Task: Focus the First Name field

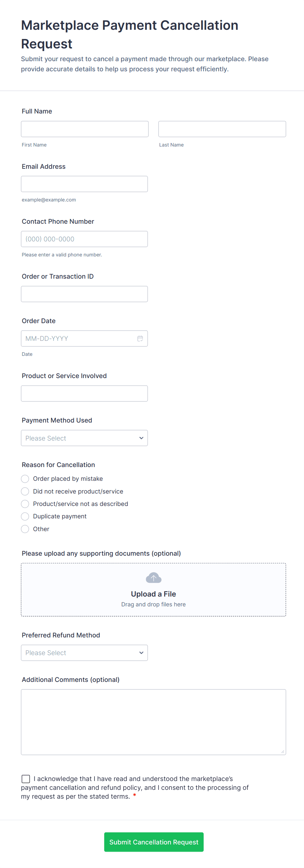Action: click(85, 129)
